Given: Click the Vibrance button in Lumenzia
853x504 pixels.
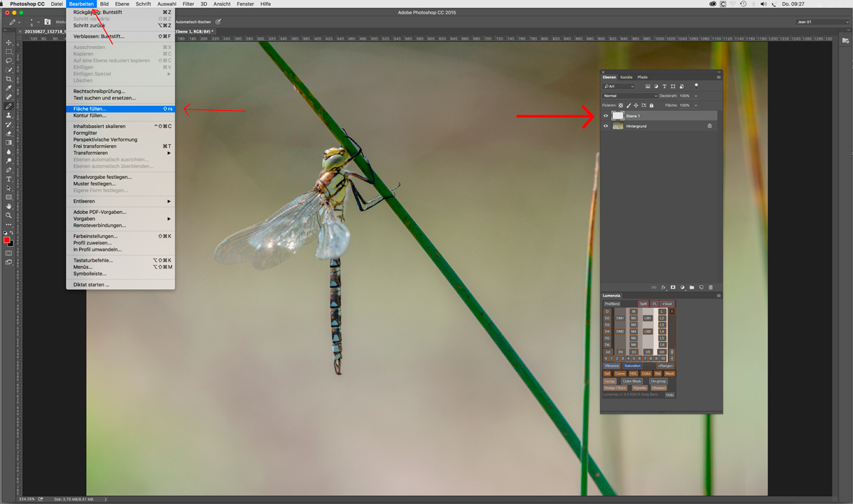Looking at the screenshot, I should click(612, 366).
